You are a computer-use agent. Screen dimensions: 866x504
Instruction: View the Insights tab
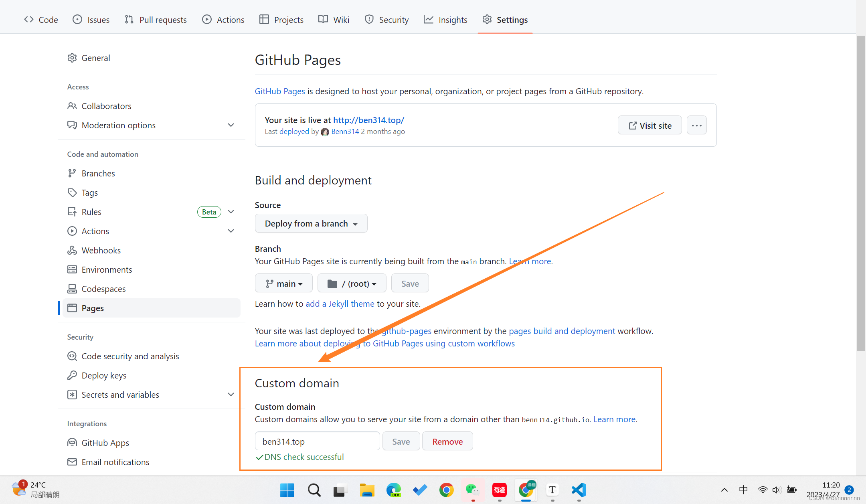click(x=445, y=20)
